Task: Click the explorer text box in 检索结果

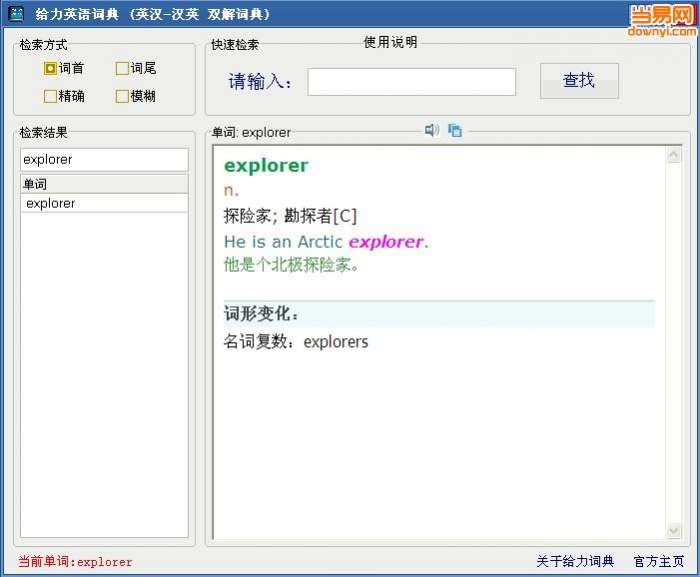Action: pos(104,159)
